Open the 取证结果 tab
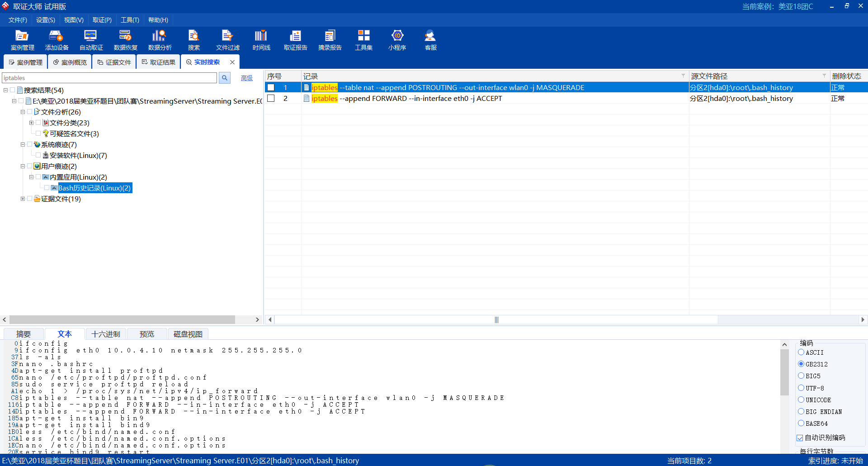This screenshot has height=466, width=868. click(x=158, y=62)
